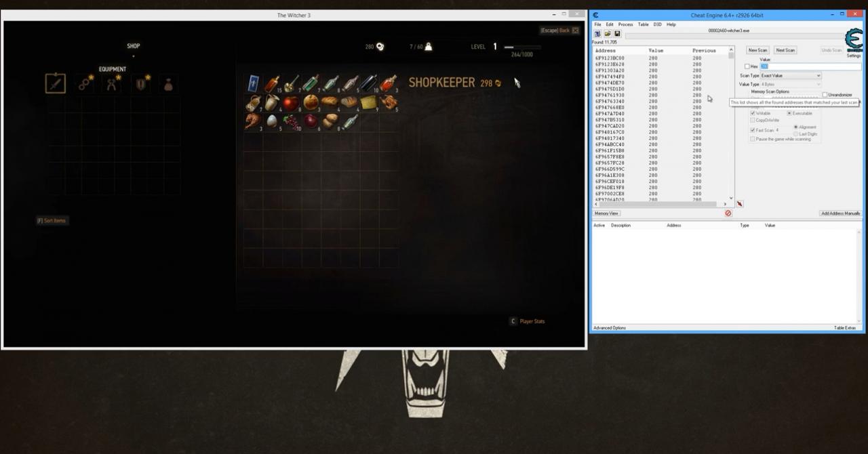Select the raw chicken leg item
868x454 pixels.
tap(253, 122)
